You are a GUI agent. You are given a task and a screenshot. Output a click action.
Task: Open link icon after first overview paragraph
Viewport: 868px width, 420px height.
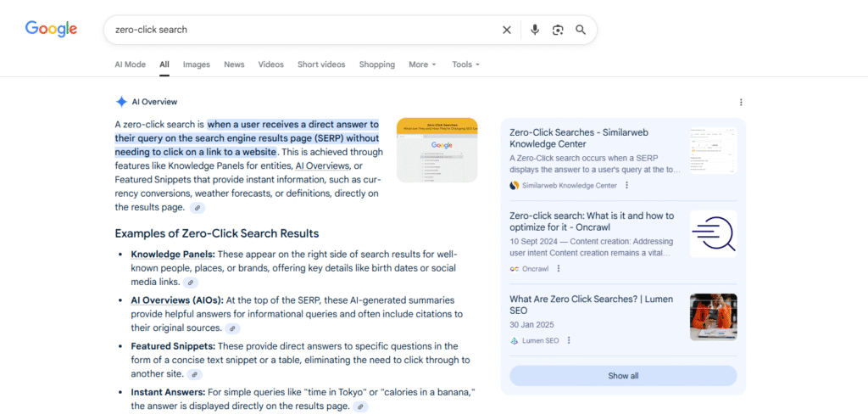[198, 208]
